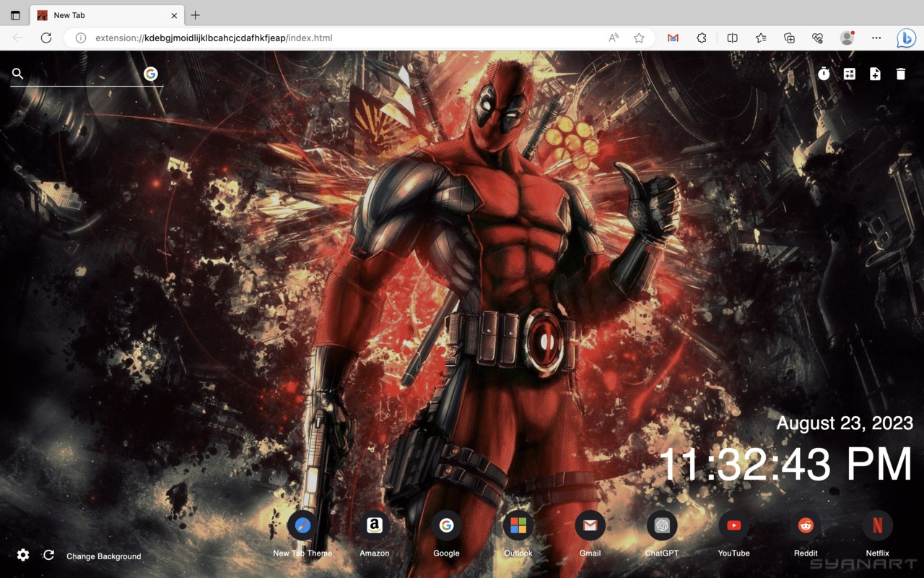Click the refresh background arrow icon
This screenshot has width=924, height=578.
pos(49,555)
